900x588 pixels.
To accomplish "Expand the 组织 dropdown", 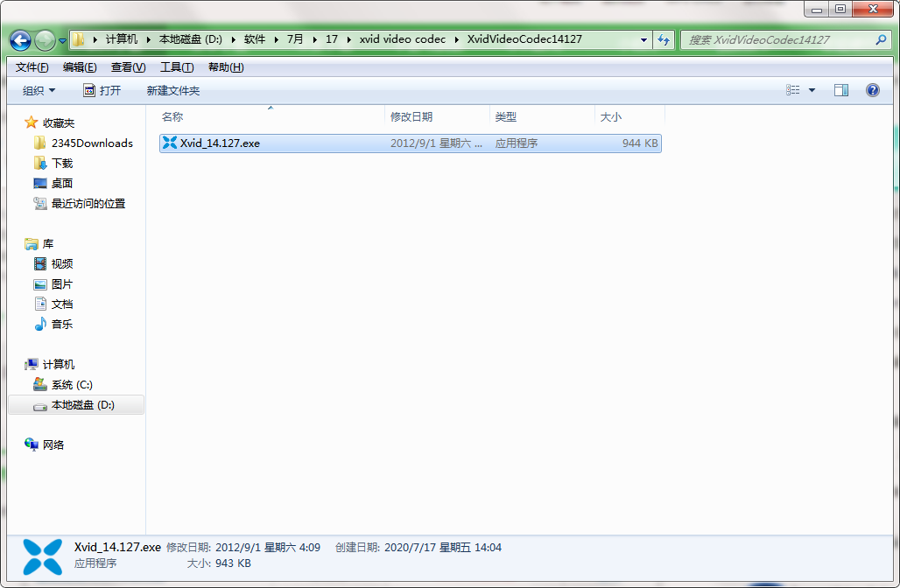I will coord(39,90).
